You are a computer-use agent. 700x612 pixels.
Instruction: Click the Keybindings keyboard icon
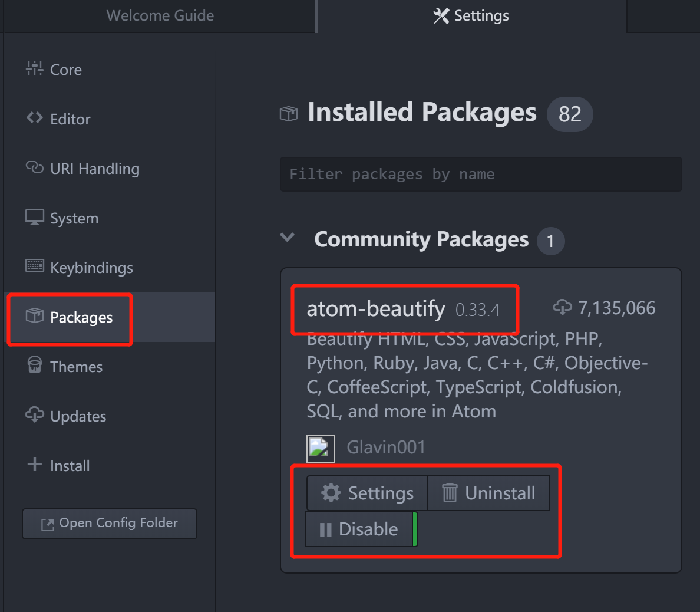point(34,266)
